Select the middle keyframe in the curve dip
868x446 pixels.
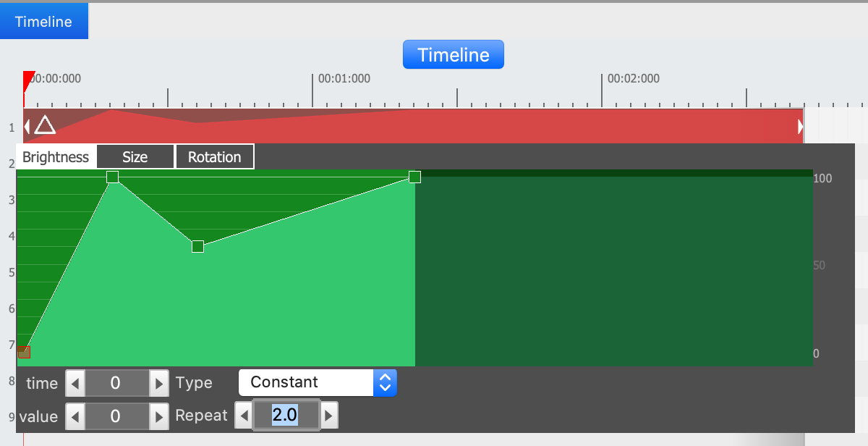[x=197, y=247]
